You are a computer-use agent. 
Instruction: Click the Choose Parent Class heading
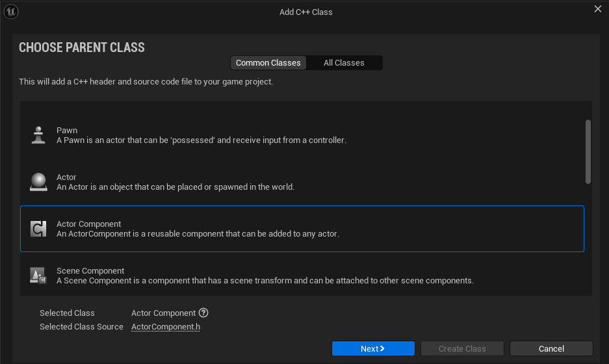pyautogui.click(x=82, y=47)
